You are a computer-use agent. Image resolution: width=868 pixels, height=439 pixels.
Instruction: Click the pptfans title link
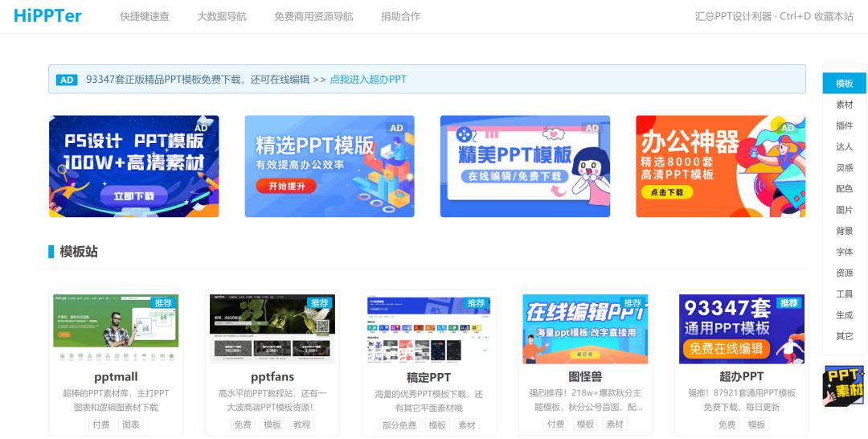tap(272, 377)
